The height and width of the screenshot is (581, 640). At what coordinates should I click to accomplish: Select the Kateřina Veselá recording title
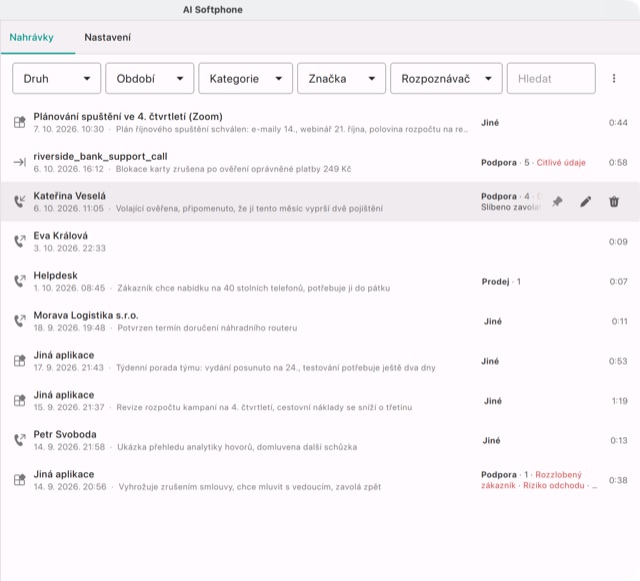click(69, 196)
